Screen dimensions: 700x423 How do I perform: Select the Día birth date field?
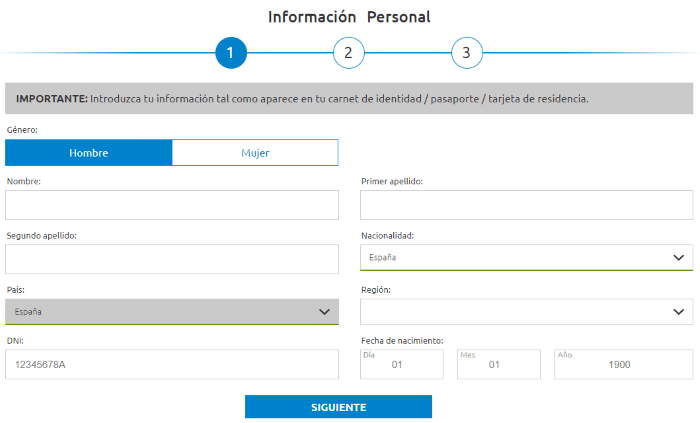(x=401, y=365)
